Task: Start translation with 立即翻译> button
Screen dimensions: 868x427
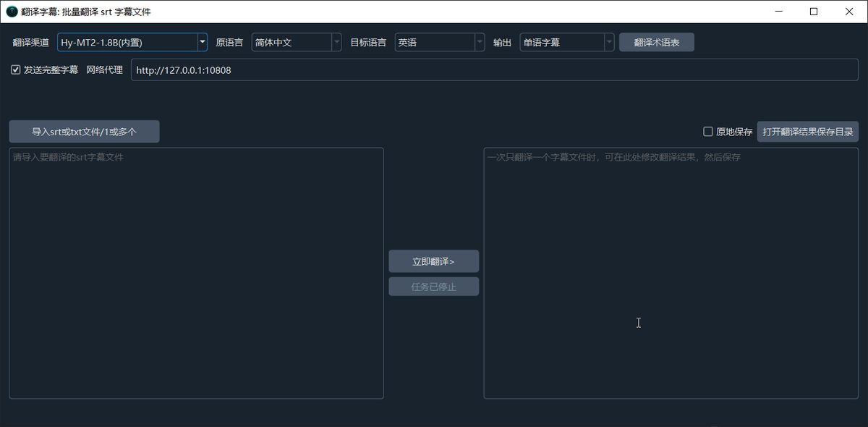Action: [433, 261]
